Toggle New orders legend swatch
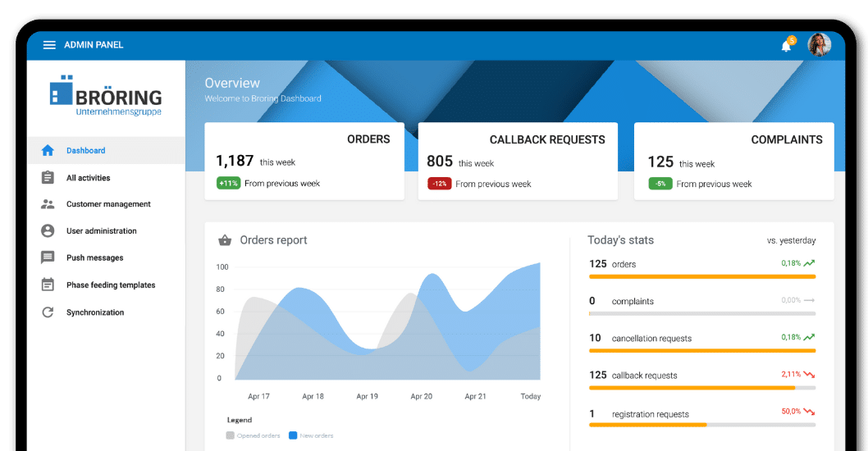Image resolution: width=868 pixels, height=451 pixels. [x=293, y=435]
